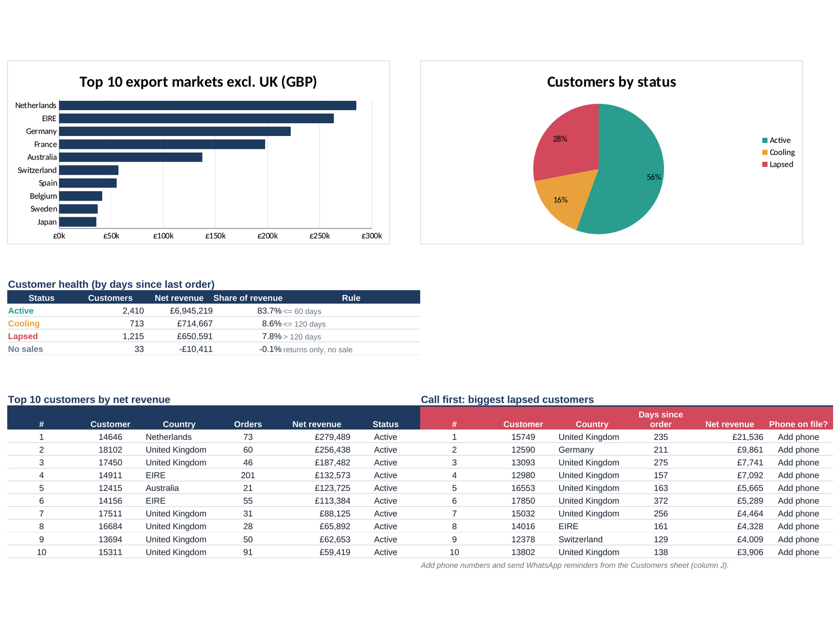Select the Australia bar in export chart
This screenshot has width=840, height=630.
131,157
